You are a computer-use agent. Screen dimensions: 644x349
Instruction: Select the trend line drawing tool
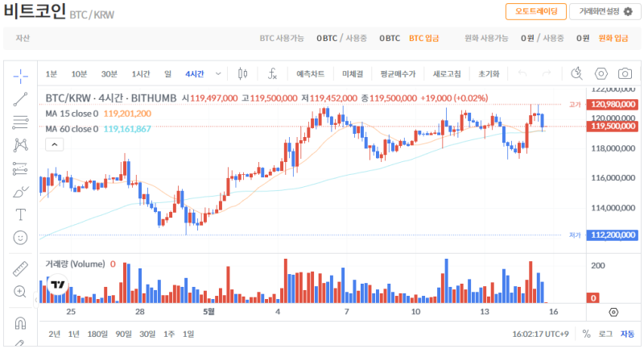click(21, 99)
